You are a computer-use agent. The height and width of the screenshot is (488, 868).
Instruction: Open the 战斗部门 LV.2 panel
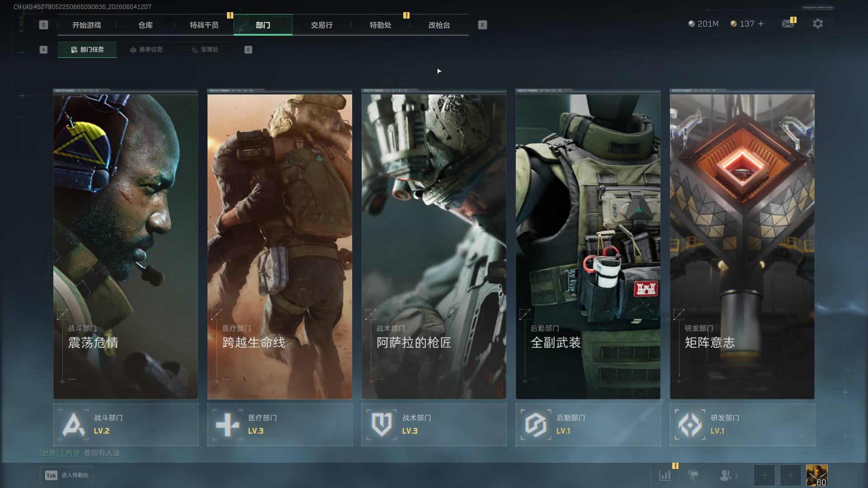[x=126, y=425]
